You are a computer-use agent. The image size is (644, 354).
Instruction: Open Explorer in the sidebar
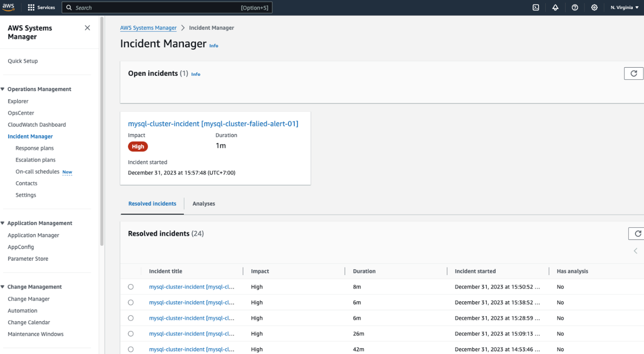tap(18, 101)
